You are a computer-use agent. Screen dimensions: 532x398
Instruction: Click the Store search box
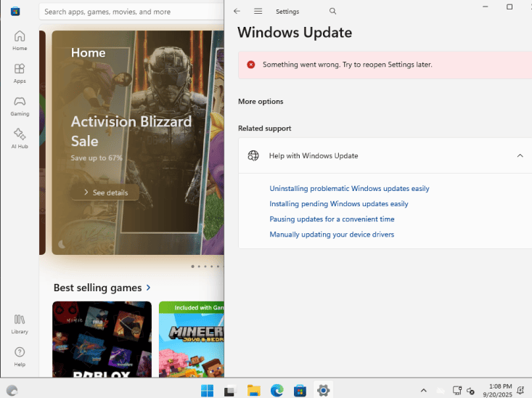pyautogui.click(x=131, y=12)
